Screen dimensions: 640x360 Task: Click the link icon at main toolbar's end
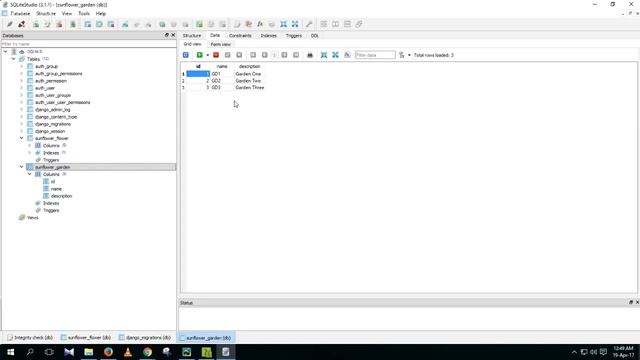359,24
